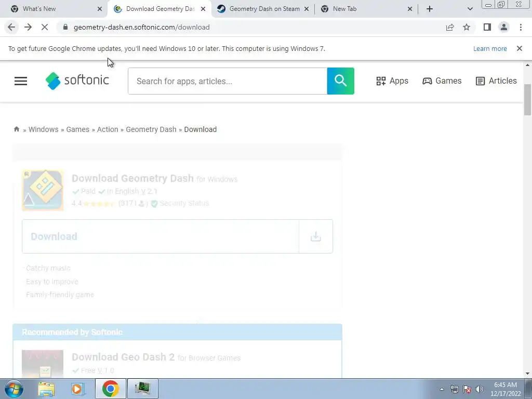Viewport: 532px width, 399px height.
Task: Open Security Status shield link
Action: pyautogui.click(x=180, y=203)
